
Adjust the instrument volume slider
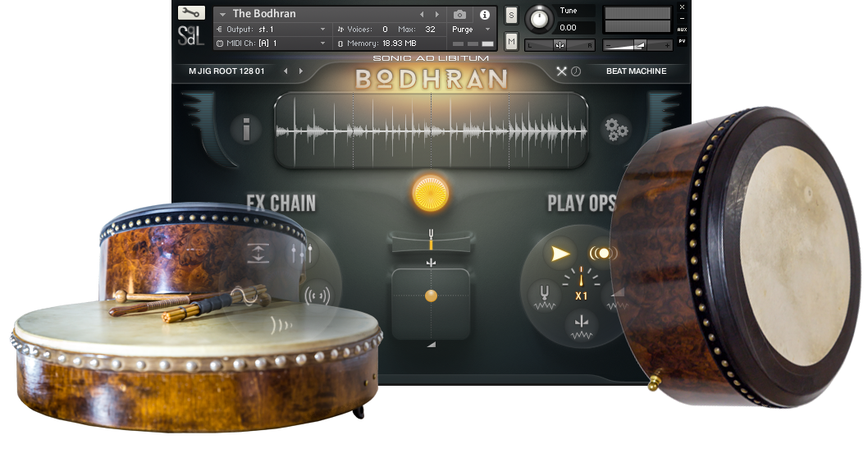[x=637, y=45]
